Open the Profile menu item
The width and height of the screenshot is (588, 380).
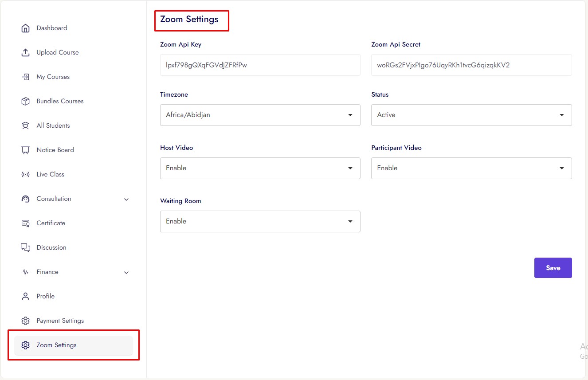click(x=45, y=297)
